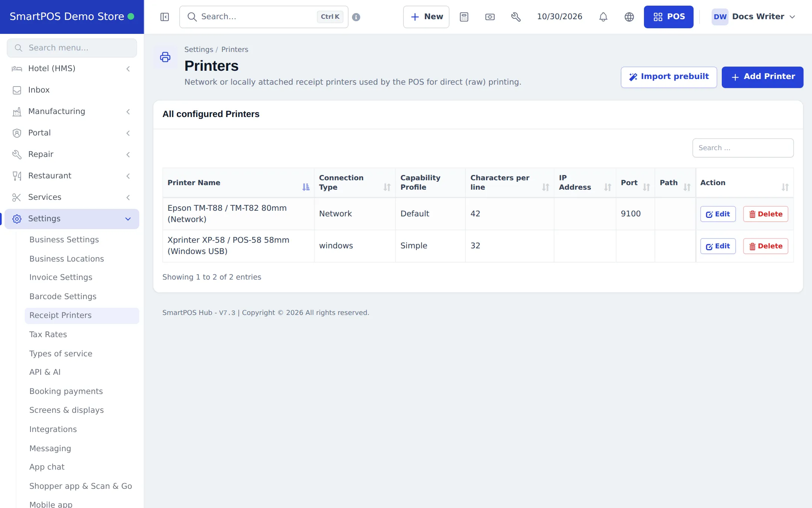Viewport: 812px width, 508px height.
Task: Collapse the Settings menu
Action: coord(71,219)
